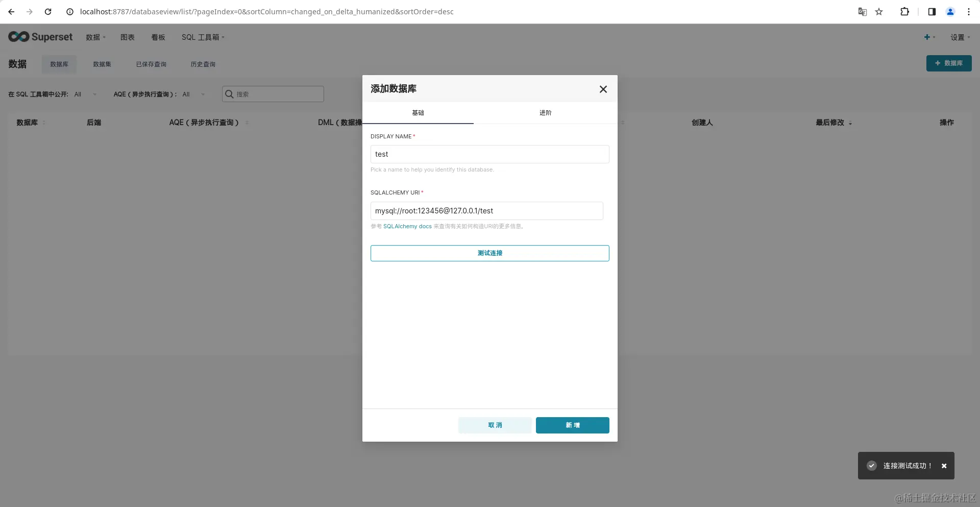Switch to the 数据集 sub-tab
The width and height of the screenshot is (980, 507).
102,64
